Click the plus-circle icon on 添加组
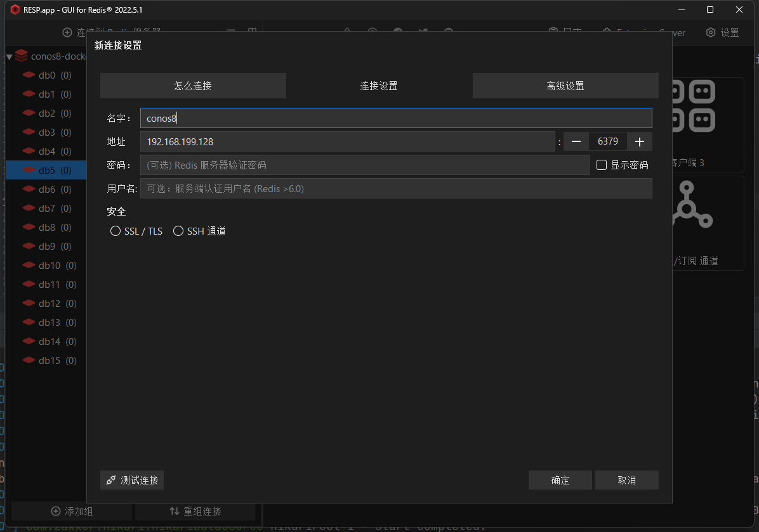The image size is (759, 532). click(x=56, y=511)
